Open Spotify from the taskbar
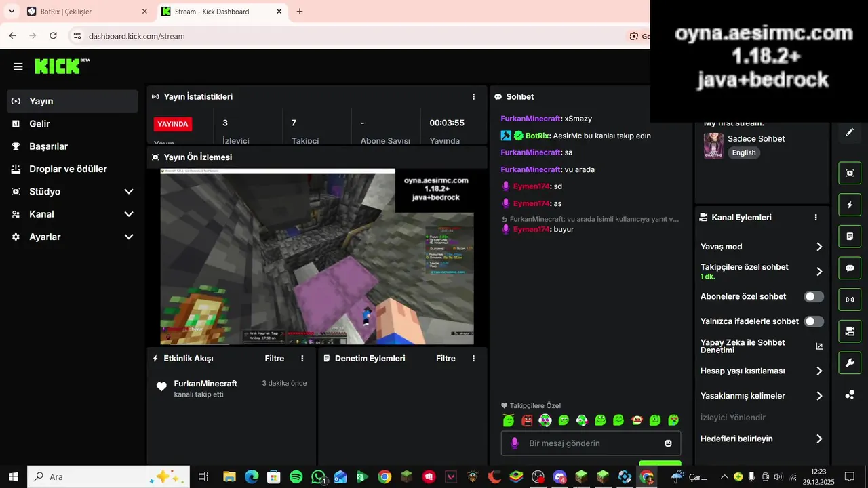The image size is (868, 488). pyautogui.click(x=296, y=477)
